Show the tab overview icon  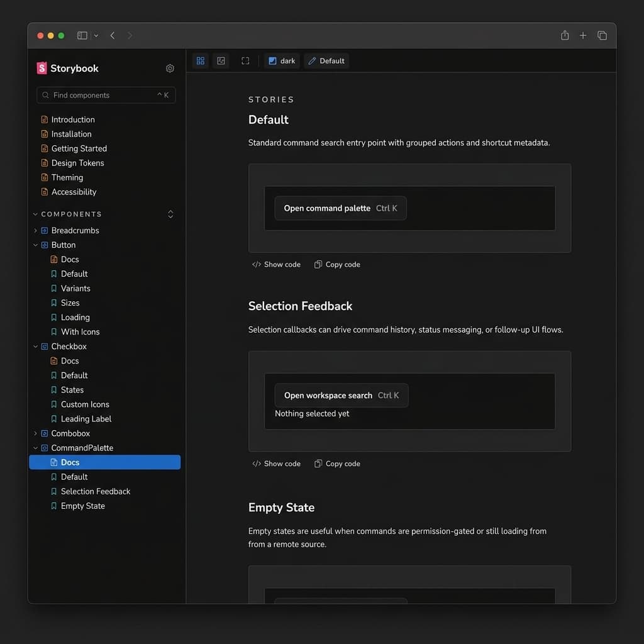602,36
